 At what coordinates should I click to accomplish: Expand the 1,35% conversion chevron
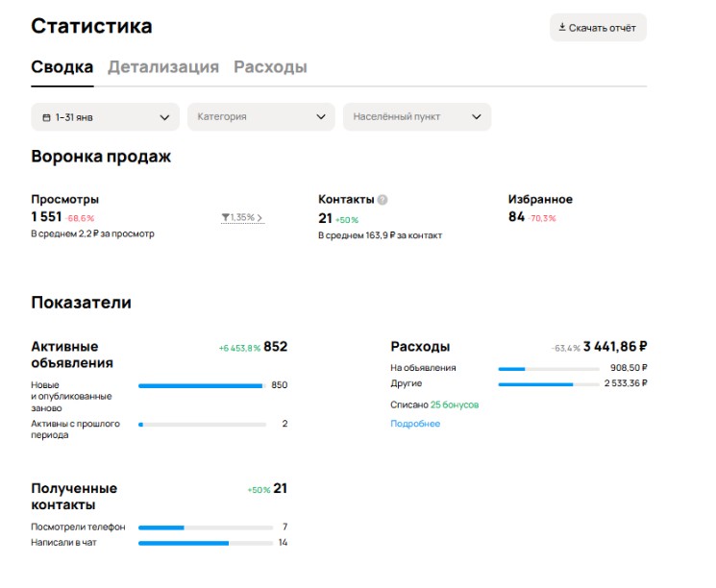(259, 218)
